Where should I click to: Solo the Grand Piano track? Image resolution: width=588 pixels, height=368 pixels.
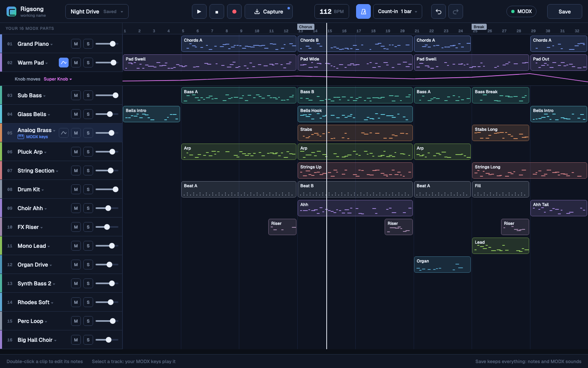click(x=88, y=44)
